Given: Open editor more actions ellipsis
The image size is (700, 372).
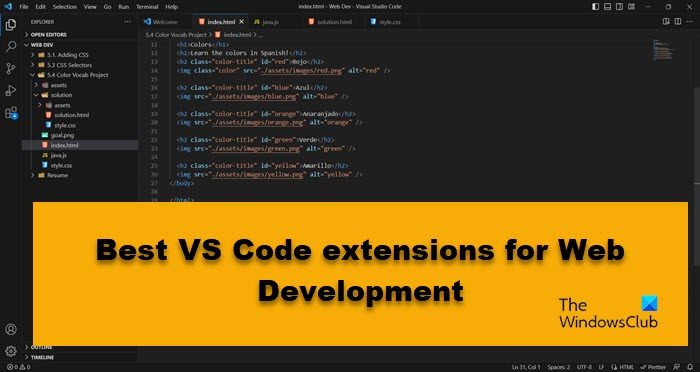Looking at the screenshot, I should point(690,21).
